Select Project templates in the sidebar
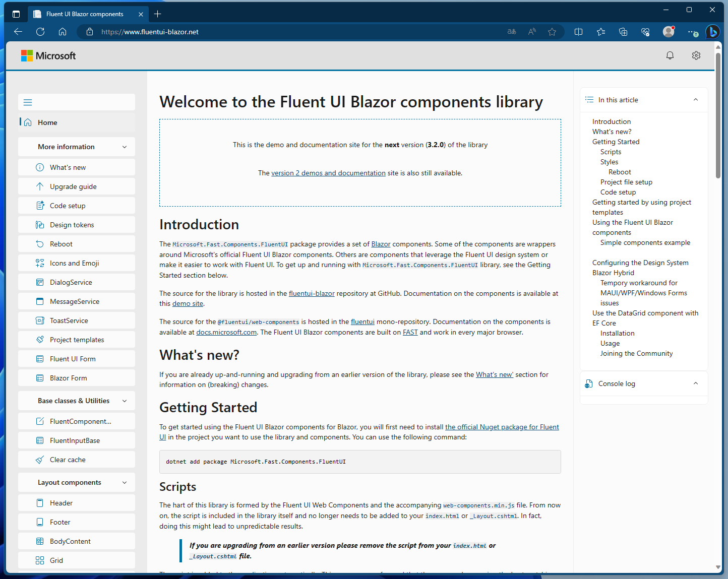Image resolution: width=728 pixels, height=579 pixels. pyautogui.click(x=75, y=339)
